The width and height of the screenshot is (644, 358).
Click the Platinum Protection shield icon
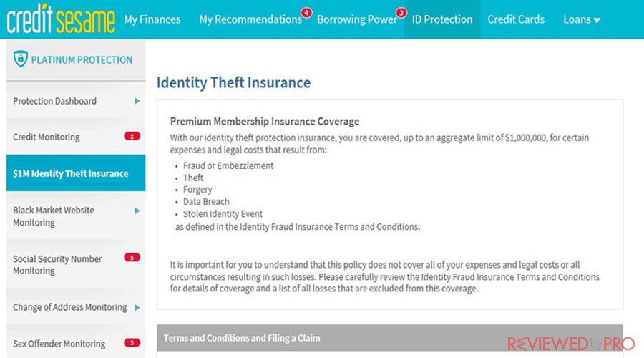[20, 59]
